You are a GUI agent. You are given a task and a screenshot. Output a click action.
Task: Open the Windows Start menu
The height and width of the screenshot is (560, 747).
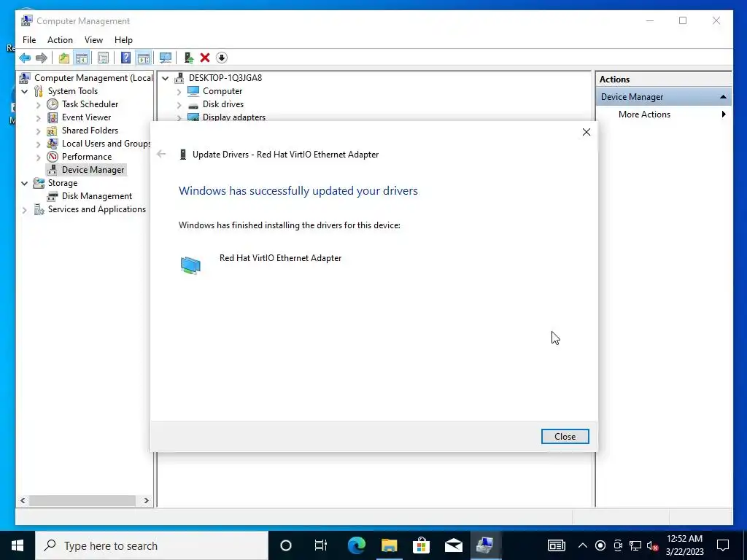coord(18,545)
